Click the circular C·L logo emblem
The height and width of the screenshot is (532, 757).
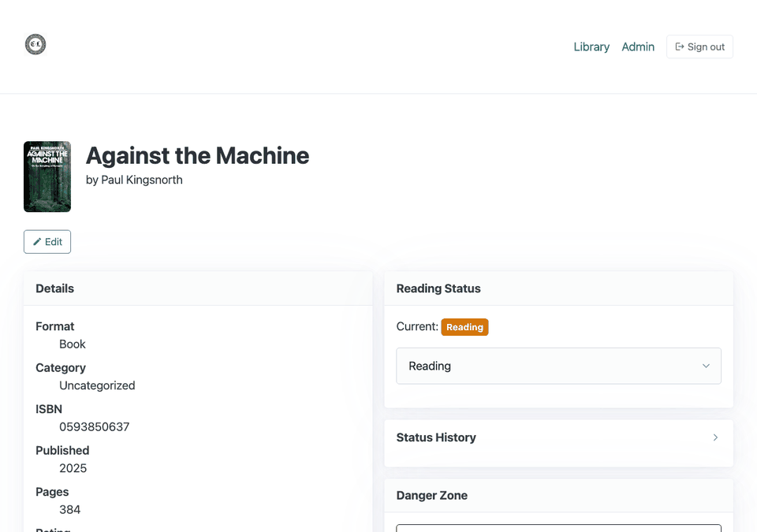35,44
